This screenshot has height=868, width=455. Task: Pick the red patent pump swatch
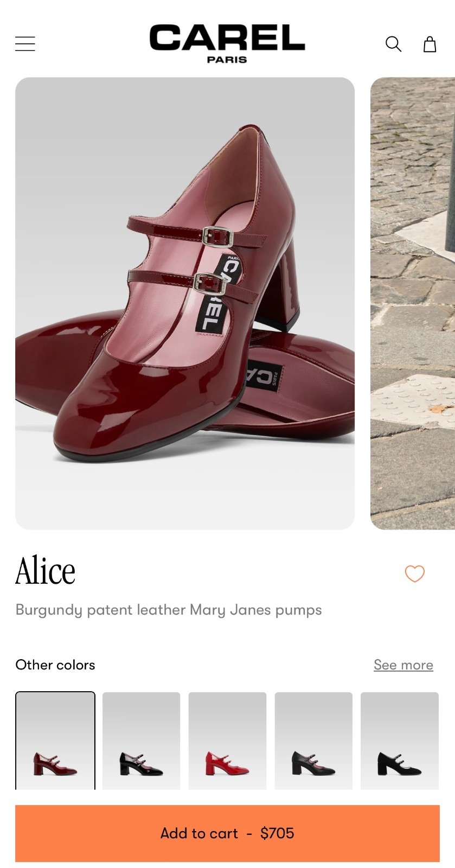pyautogui.click(x=227, y=741)
